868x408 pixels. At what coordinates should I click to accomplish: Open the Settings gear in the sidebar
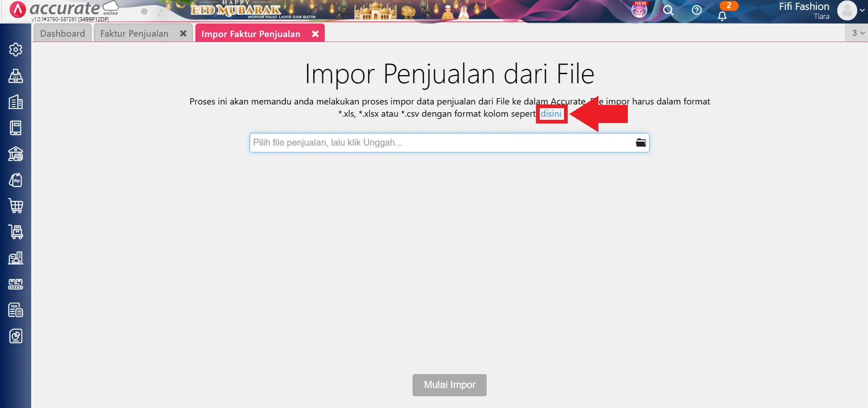16,50
